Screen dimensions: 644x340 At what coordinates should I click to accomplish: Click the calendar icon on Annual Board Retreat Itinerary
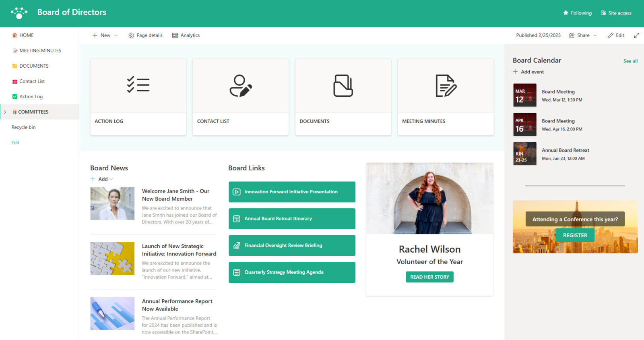(x=237, y=219)
